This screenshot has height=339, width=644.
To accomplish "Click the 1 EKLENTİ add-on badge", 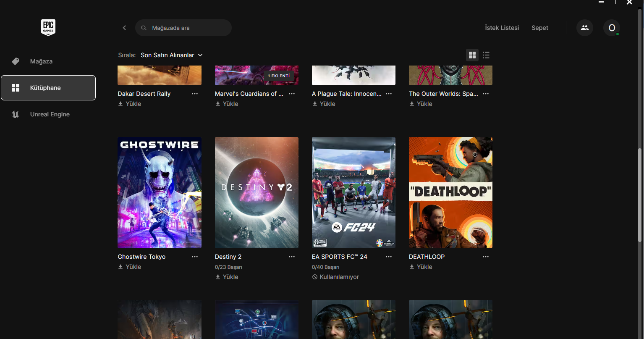I will coord(279,76).
